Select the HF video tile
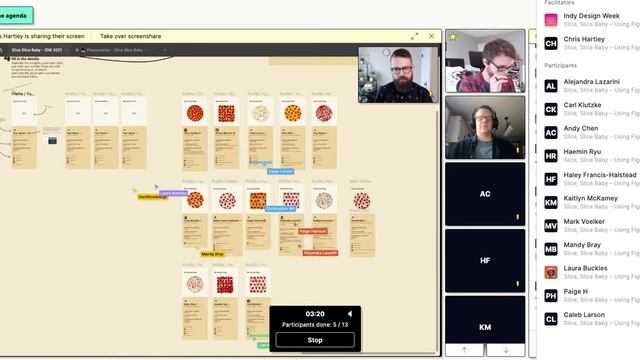The image size is (640, 360). (x=485, y=261)
